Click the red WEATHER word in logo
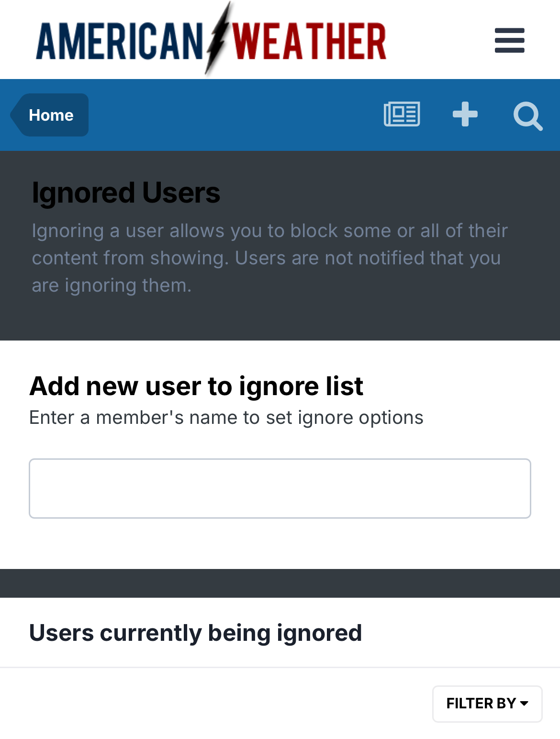 click(x=310, y=42)
